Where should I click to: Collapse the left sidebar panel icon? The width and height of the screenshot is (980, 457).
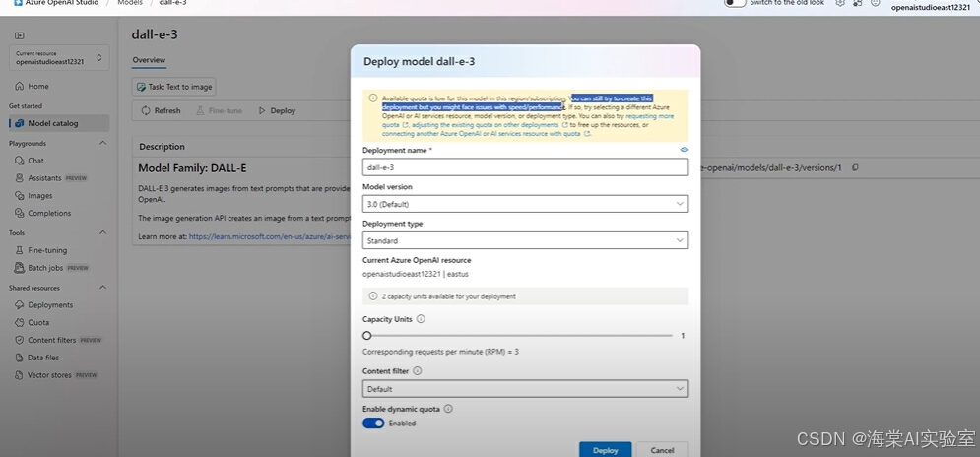[20, 35]
